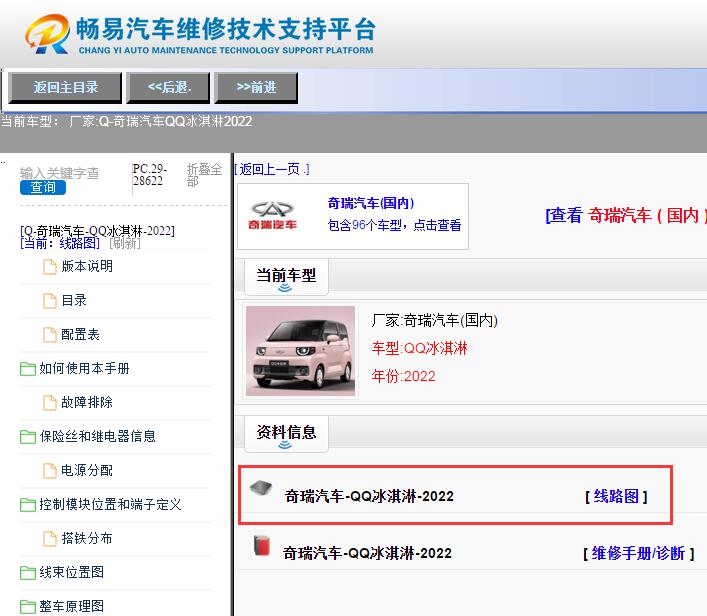The width and height of the screenshot is (707, 616).
Task: Select the 保险丝和继电器信息 tree item
Action: click(x=97, y=437)
